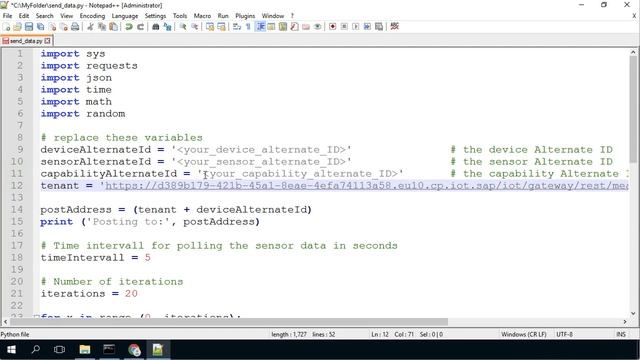Open the View menu
Screen dimensions: 640x360
[67, 16]
